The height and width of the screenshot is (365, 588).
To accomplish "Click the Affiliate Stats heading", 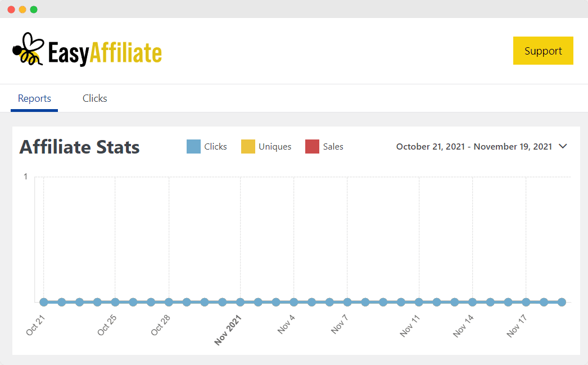I will click(79, 147).
